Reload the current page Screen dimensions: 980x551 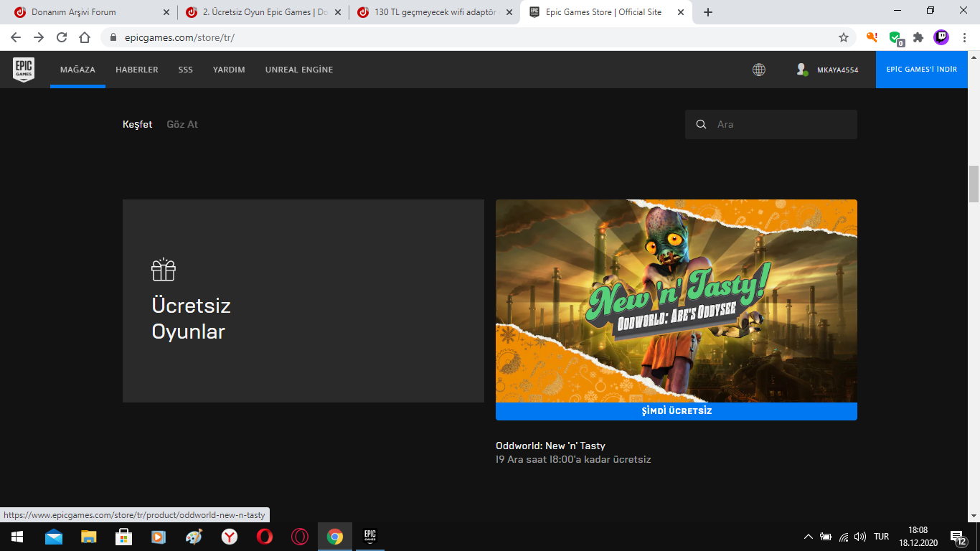62,37
